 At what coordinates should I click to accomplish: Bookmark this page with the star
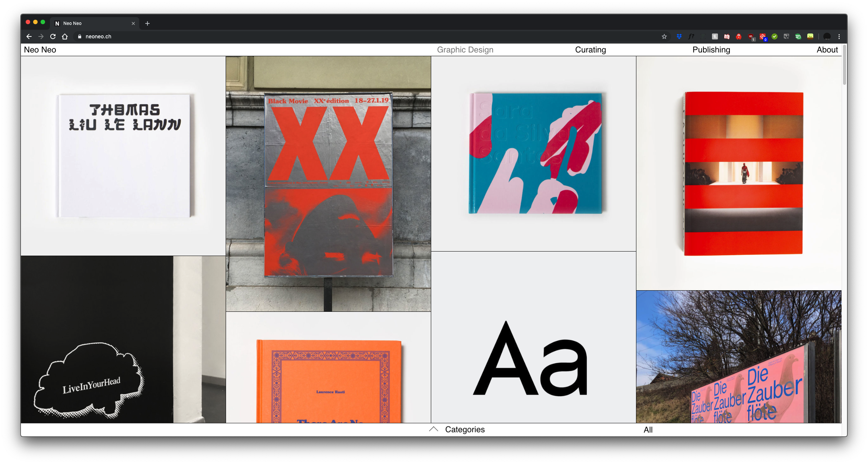pyautogui.click(x=665, y=36)
